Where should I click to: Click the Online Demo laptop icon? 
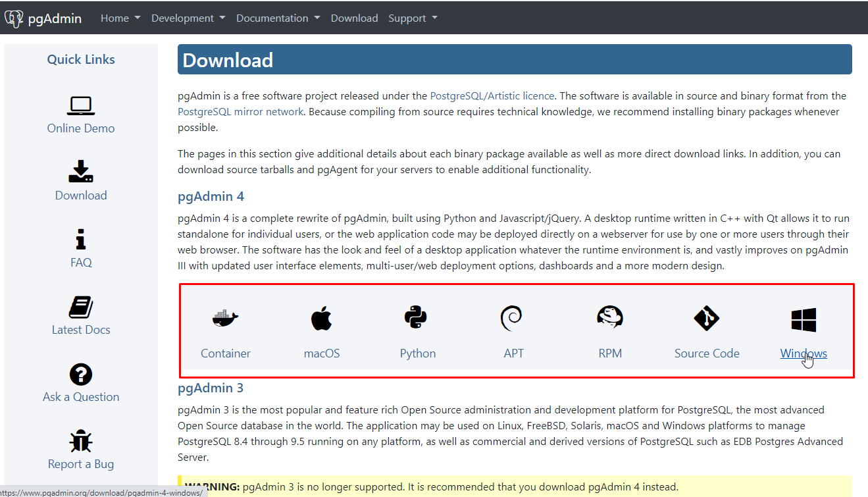(81, 105)
